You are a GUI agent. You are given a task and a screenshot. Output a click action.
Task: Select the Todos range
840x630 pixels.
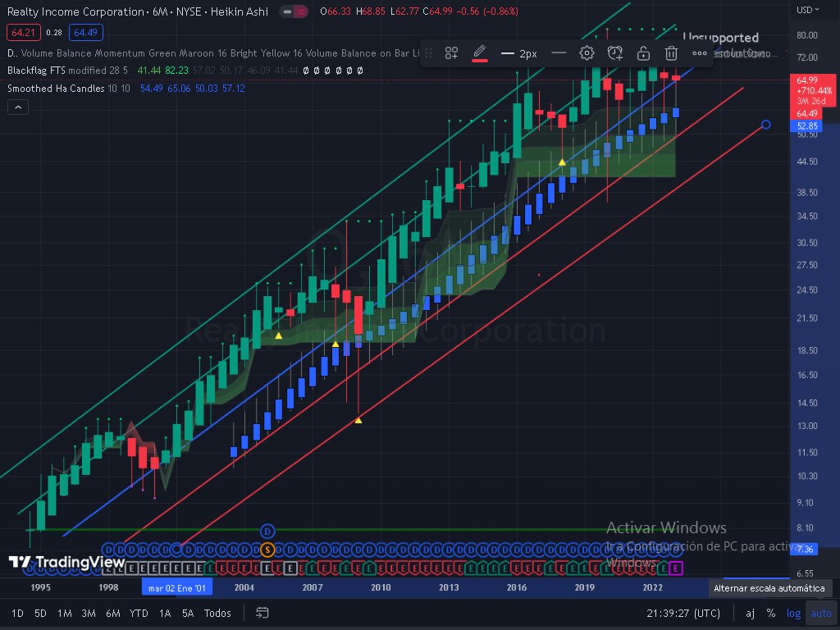pos(217,613)
